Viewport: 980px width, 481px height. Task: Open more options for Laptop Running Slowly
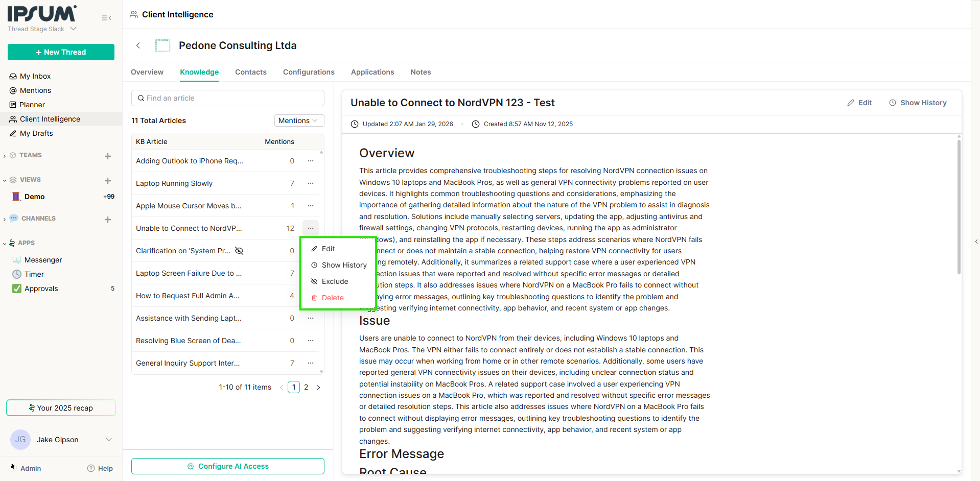(311, 183)
